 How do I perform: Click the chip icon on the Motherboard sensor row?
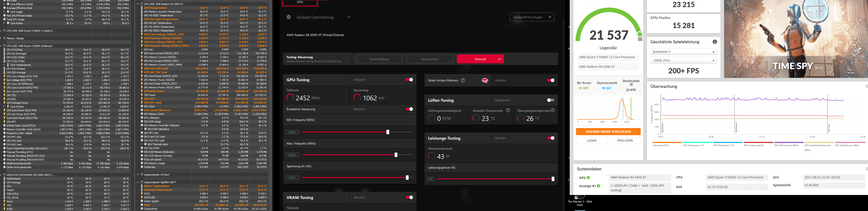pos(4,179)
